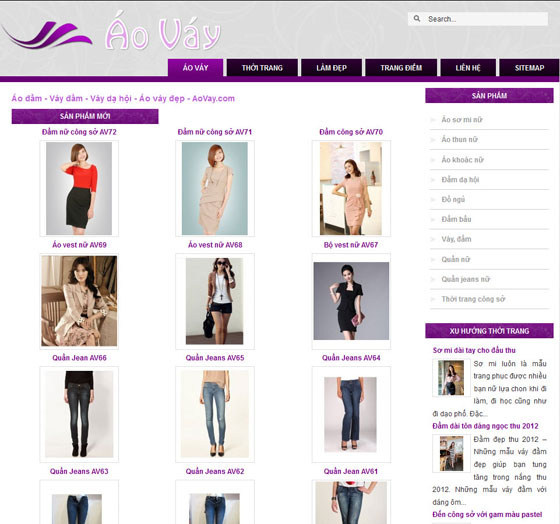
Task: Follow the Đầm công sở AV70 title link
Action: [351, 132]
